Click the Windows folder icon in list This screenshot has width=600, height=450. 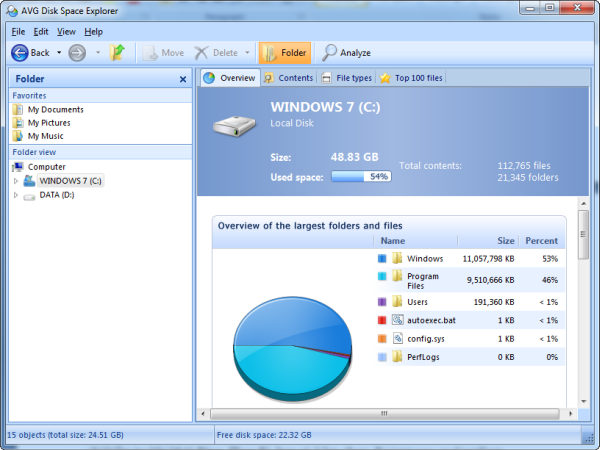[397, 258]
